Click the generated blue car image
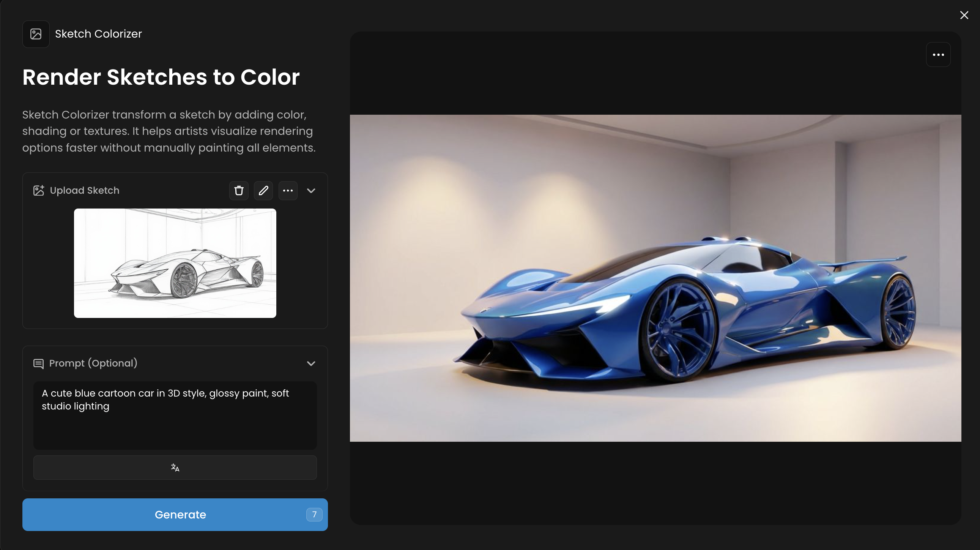 tap(655, 278)
